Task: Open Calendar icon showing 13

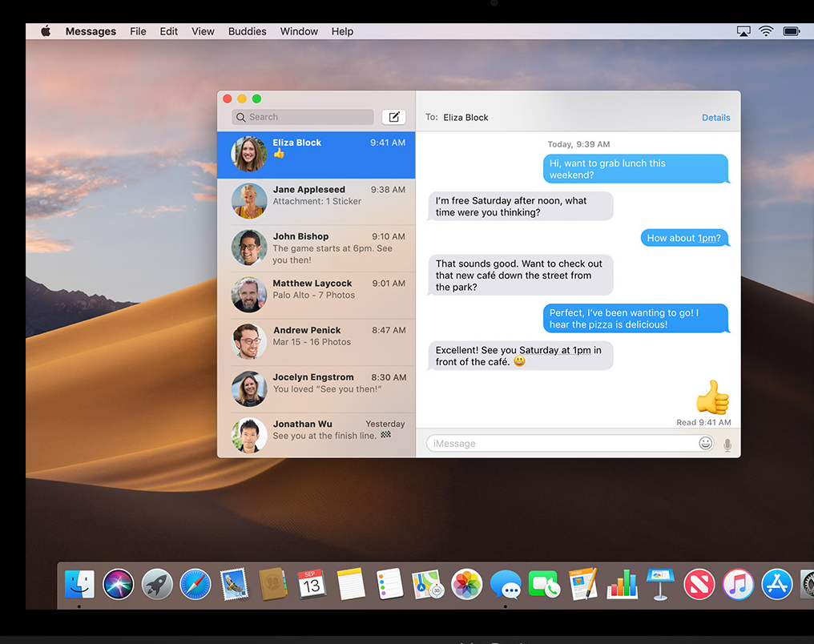Action: pyautogui.click(x=311, y=584)
